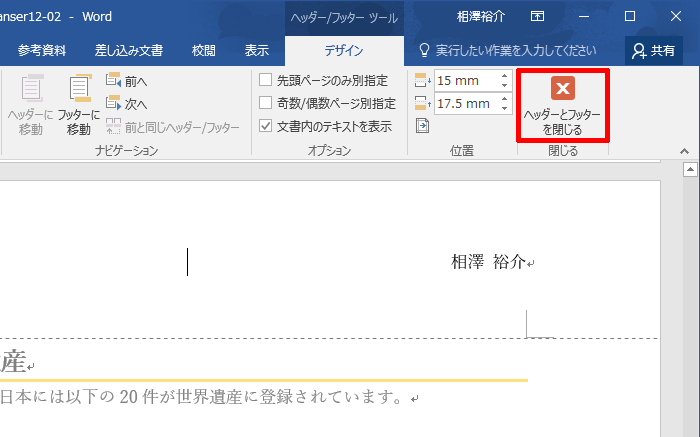Insert alignment tab icon in 位置 group

click(x=422, y=125)
